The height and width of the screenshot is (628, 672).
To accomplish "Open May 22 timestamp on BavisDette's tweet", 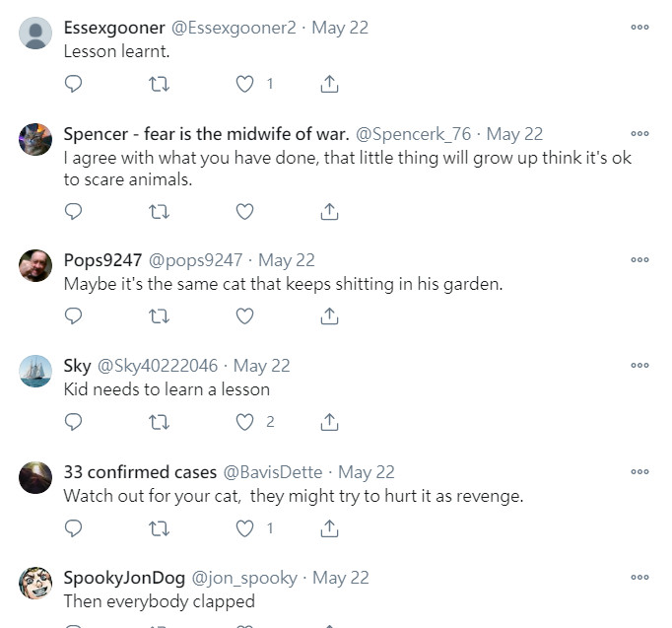I will [x=367, y=472].
